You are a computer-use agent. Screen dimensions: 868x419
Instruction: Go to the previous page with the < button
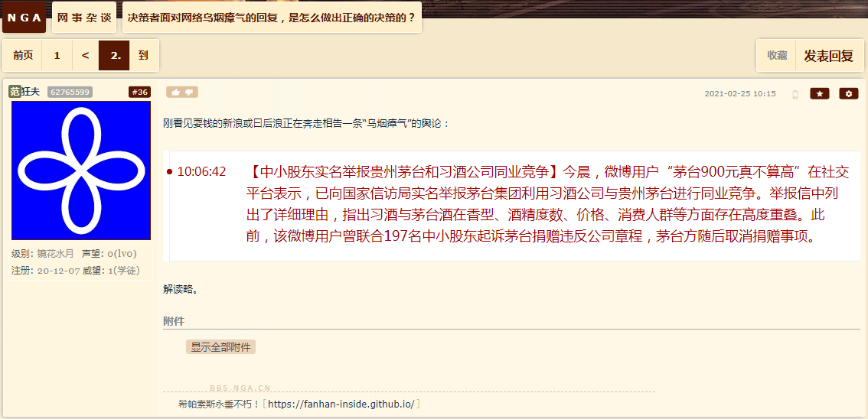tap(85, 55)
